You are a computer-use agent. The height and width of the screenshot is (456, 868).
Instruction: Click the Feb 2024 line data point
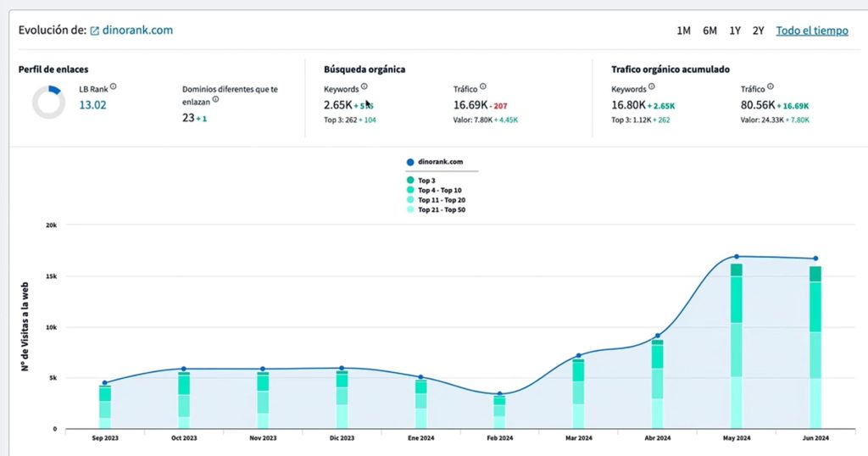tap(500, 394)
